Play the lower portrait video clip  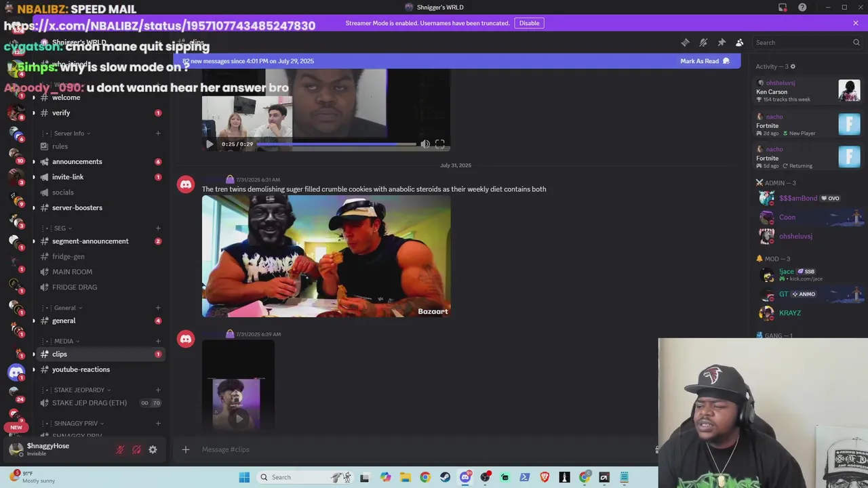point(238,418)
